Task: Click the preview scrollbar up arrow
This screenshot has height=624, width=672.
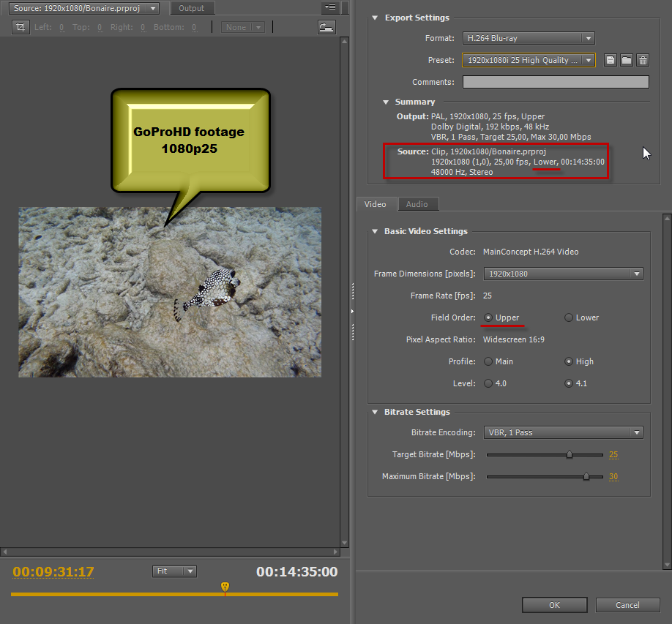Action: point(344,42)
